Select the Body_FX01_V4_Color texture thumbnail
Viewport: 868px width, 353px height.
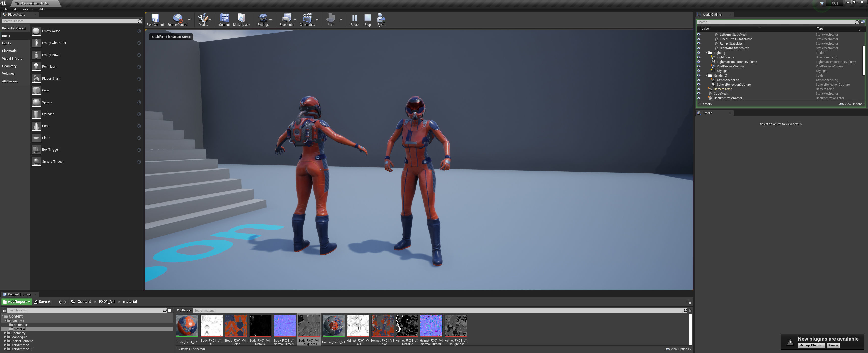click(x=236, y=325)
